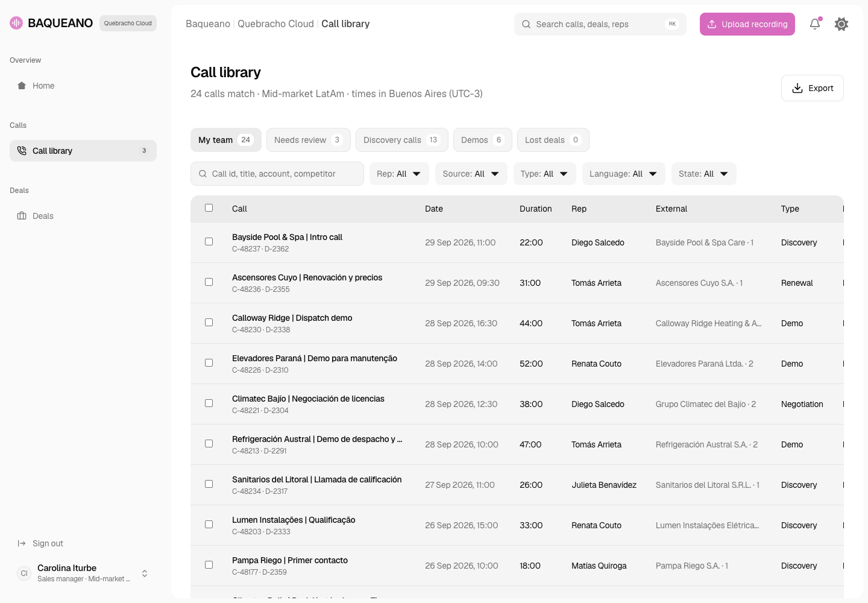Click Carolina Iturbe avatar initials
Viewport: 868px width, 603px height.
(24, 573)
